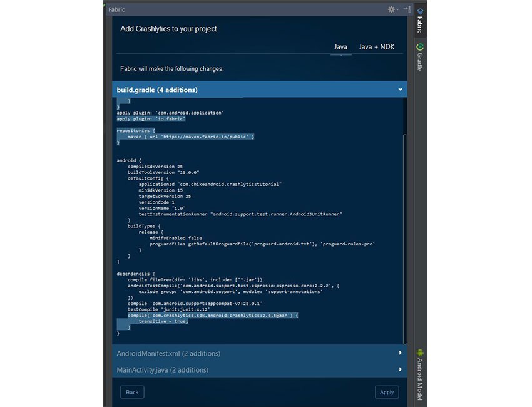Click the build.gradle (4 additions) header
Image resolution: width=532 pixels, height=407 pixels.
pos(260,90)
